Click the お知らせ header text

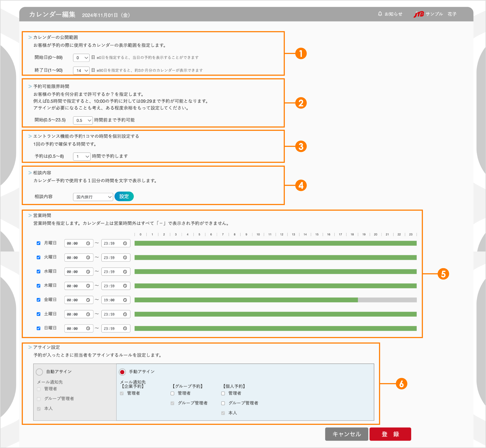point(393,14)
